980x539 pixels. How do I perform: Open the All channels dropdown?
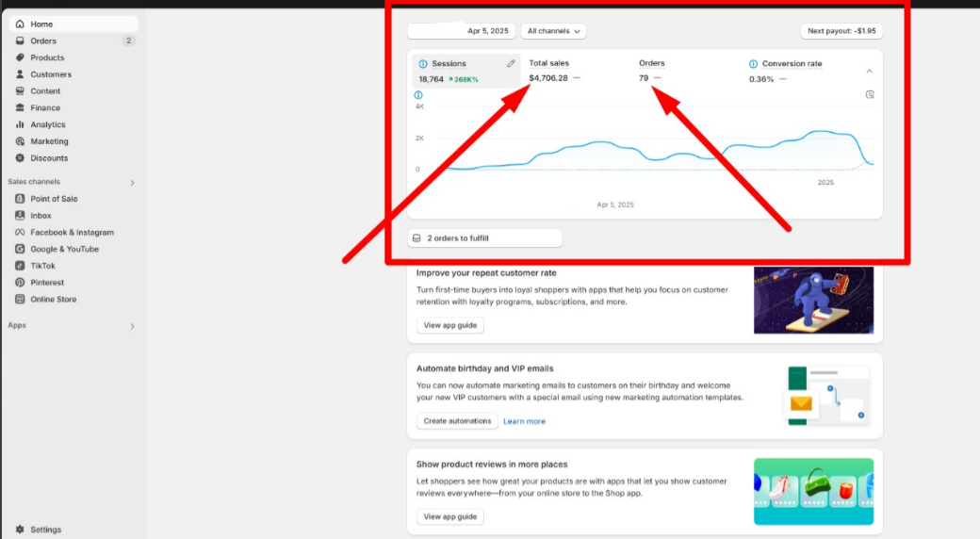tap(553, 31)
